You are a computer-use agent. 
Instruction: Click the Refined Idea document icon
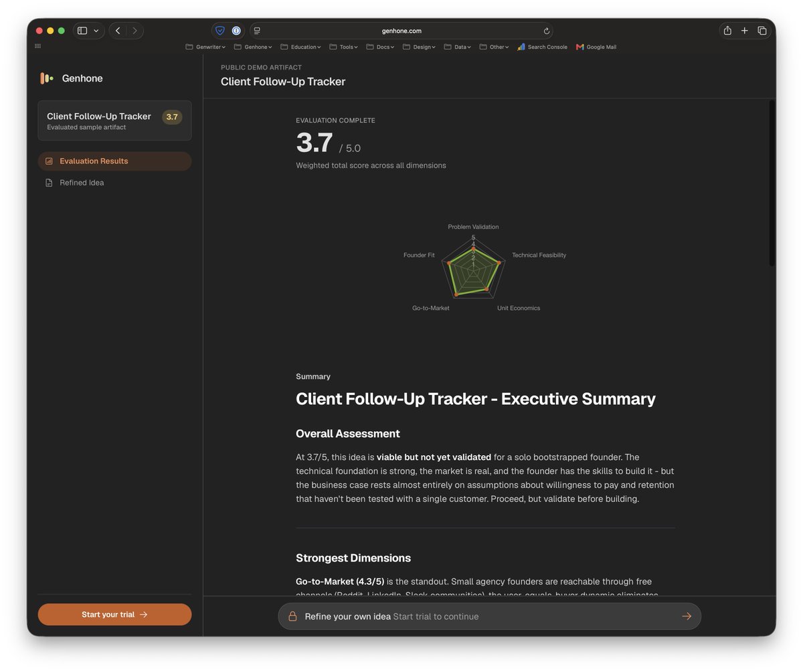point(49,183)
